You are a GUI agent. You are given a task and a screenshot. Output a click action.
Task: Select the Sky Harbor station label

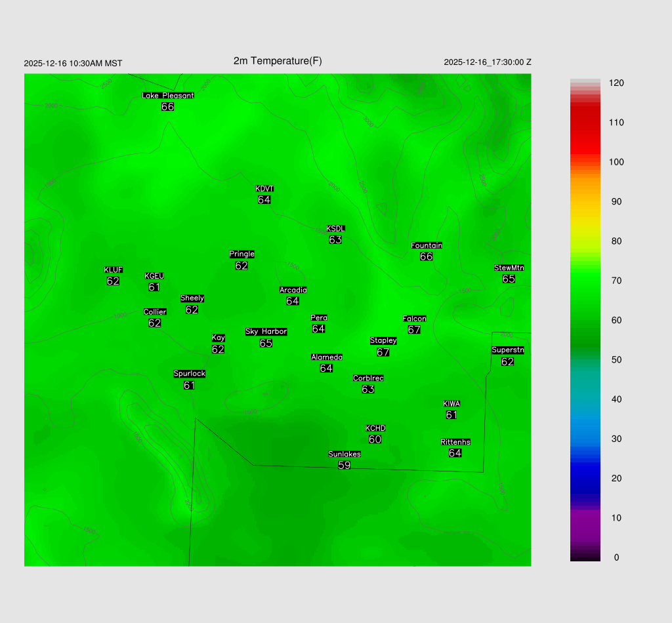point(266,332)
